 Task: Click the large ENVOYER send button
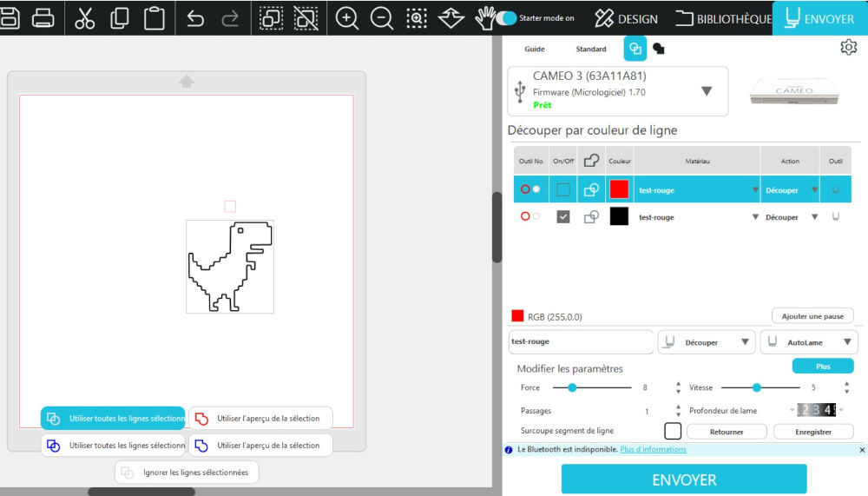(684, 479)
